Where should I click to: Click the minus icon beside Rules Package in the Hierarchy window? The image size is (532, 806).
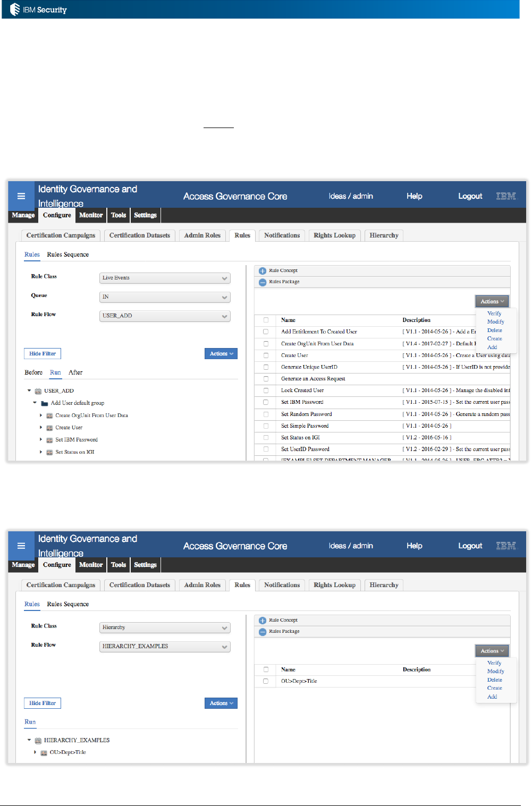pyautogui.click(x=263, y=632)
